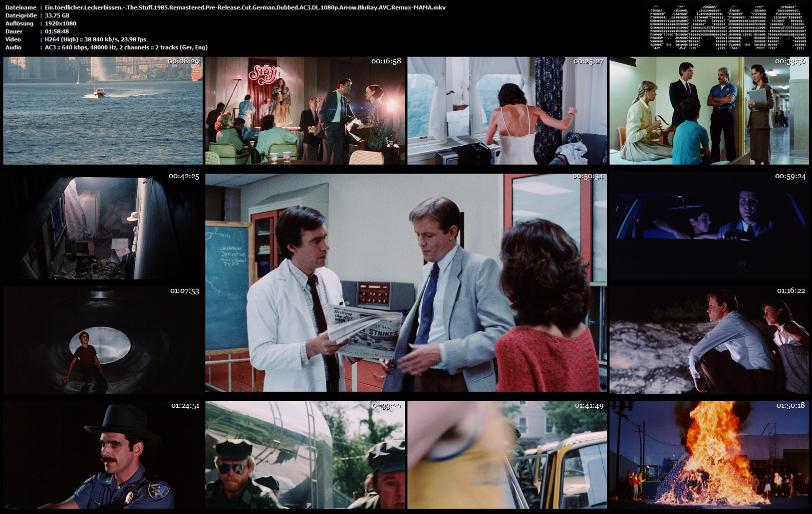
Task: Click the ASCII art logo in the header
Action: pos(727,27)
